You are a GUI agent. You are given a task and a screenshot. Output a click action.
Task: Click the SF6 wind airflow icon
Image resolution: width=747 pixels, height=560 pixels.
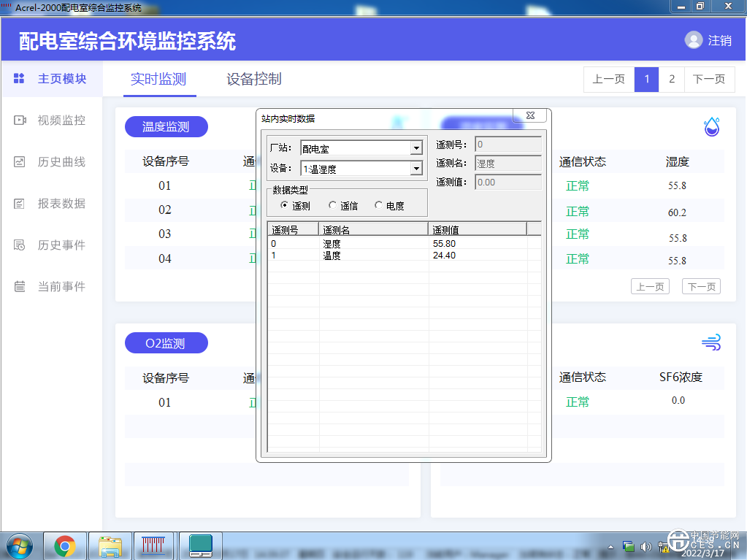point(711,342)
